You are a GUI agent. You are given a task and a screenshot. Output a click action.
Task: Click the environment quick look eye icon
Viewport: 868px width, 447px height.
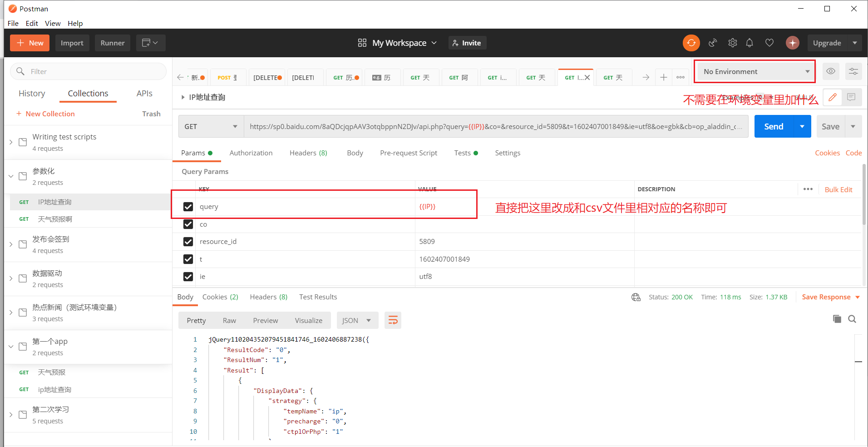(831, 71)
